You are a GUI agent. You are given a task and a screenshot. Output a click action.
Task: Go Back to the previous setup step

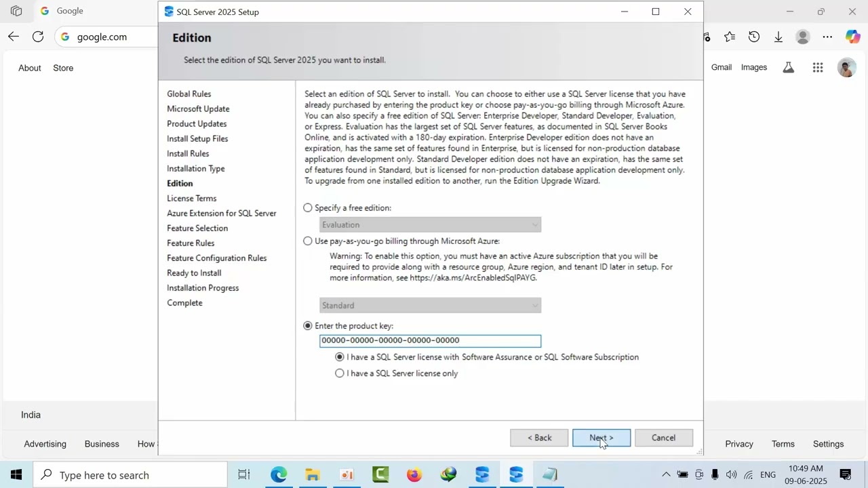coord(539,438)
